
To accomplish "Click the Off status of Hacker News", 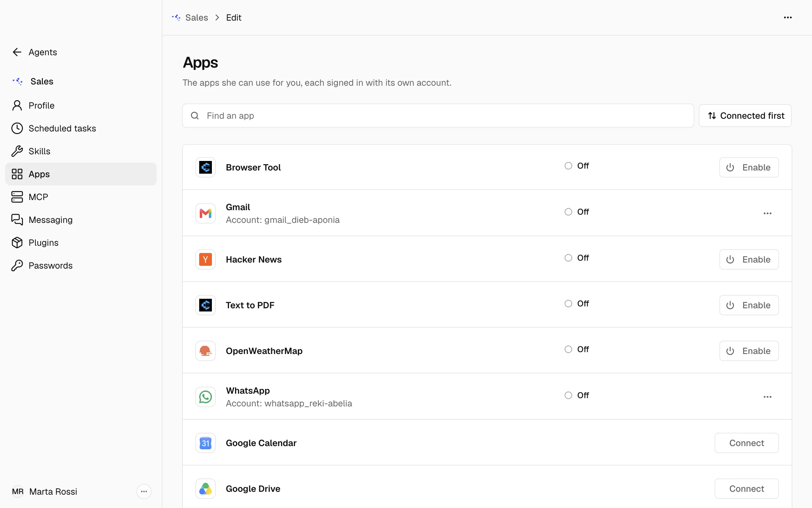I will [577, 258].
